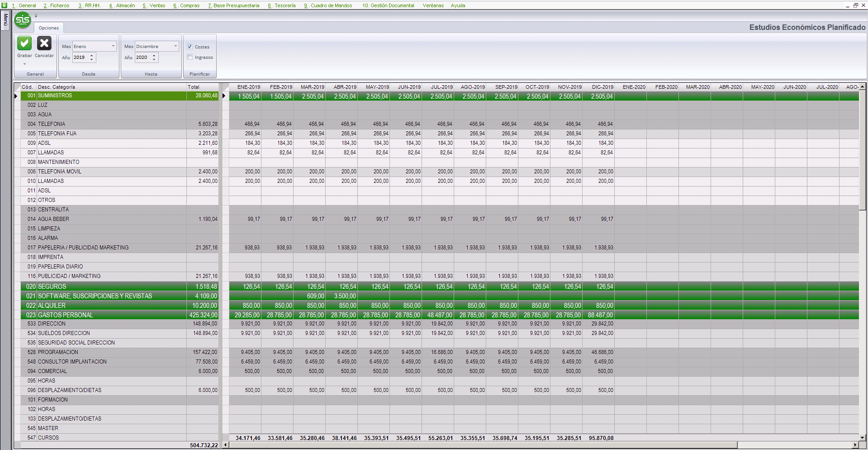The width and height of the screenshot is (868, 450).
Task: Open the 4. Almacén menu
Action: (x=122, y=5)
